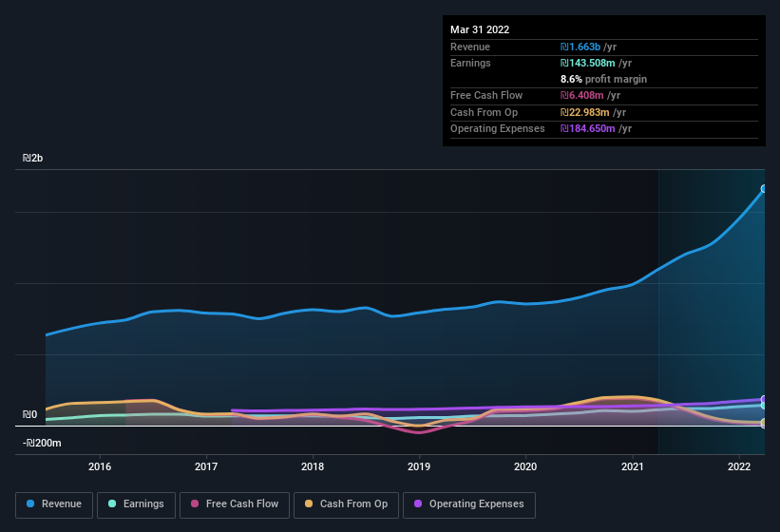Click the Cash From Op tooltip label

click(x=484, y=112)
